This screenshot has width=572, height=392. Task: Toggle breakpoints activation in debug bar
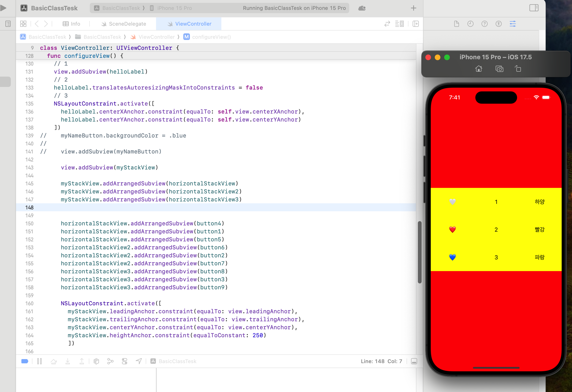point(25,361)
